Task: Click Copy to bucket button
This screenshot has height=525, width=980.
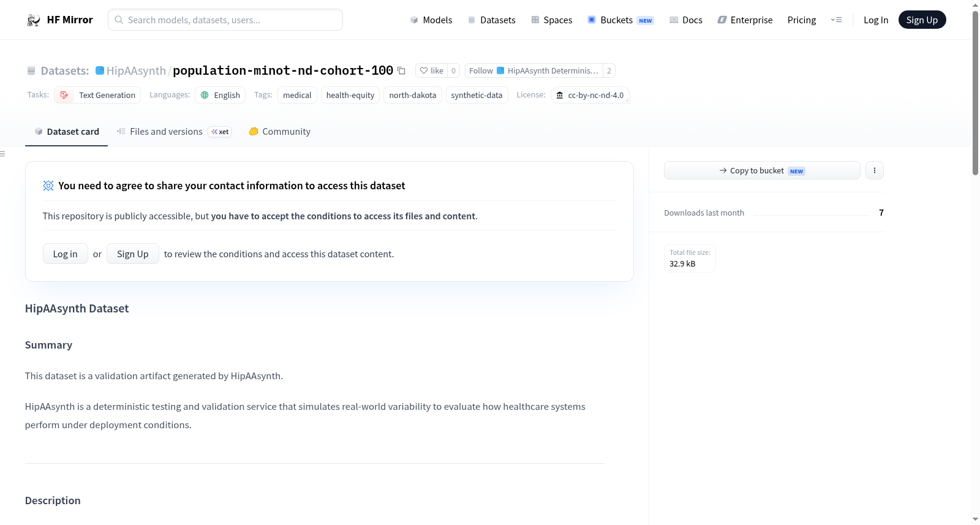Action: (762, 170)
